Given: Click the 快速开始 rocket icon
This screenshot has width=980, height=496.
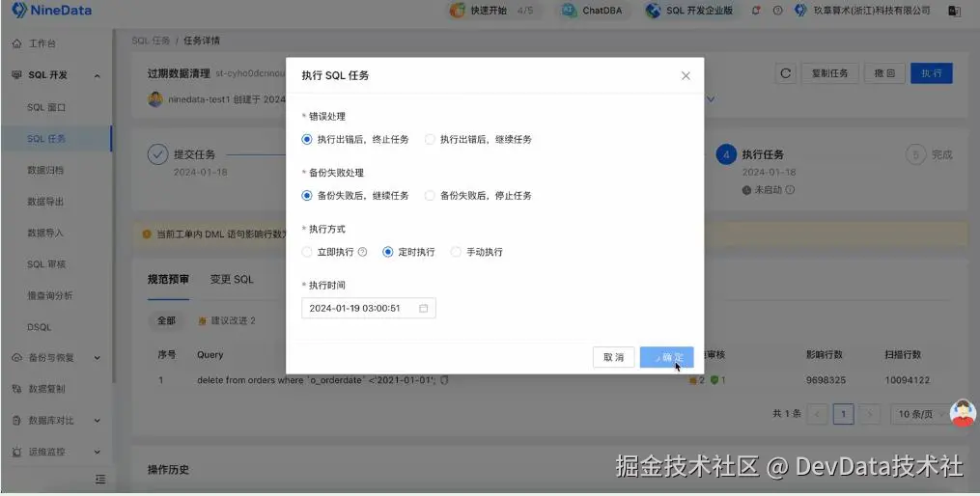Looking at the screenshot, I should (x=458, y=10).
